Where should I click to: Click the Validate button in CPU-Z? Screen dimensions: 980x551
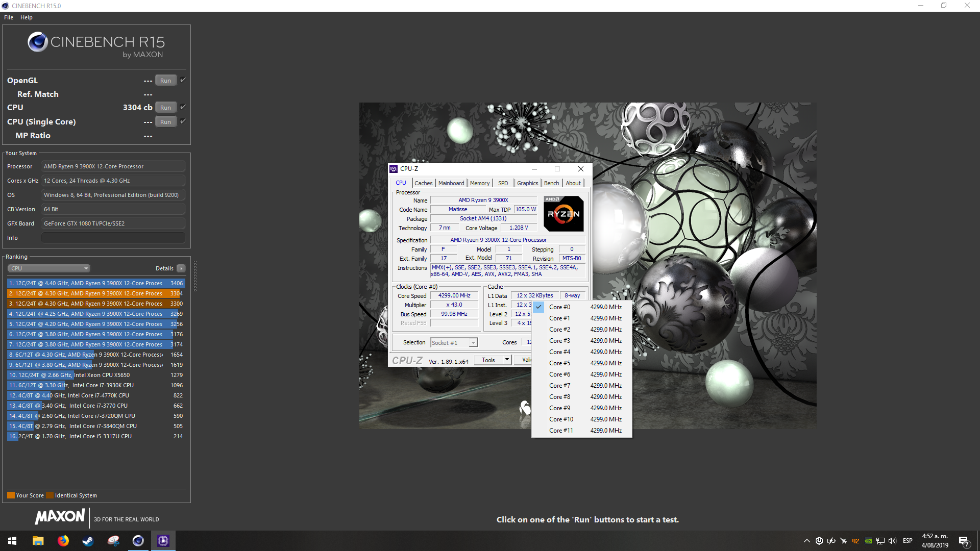tap(524, 360)
